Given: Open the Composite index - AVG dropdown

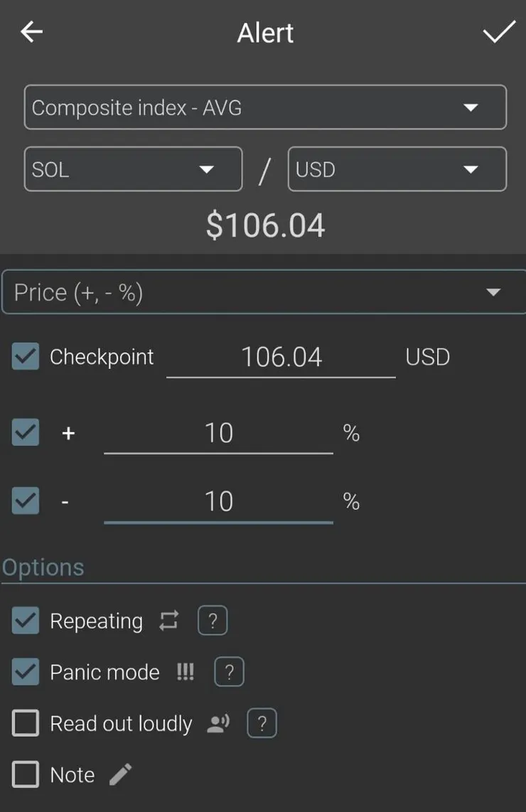Looking at the screenshot, I should [264, 107].
